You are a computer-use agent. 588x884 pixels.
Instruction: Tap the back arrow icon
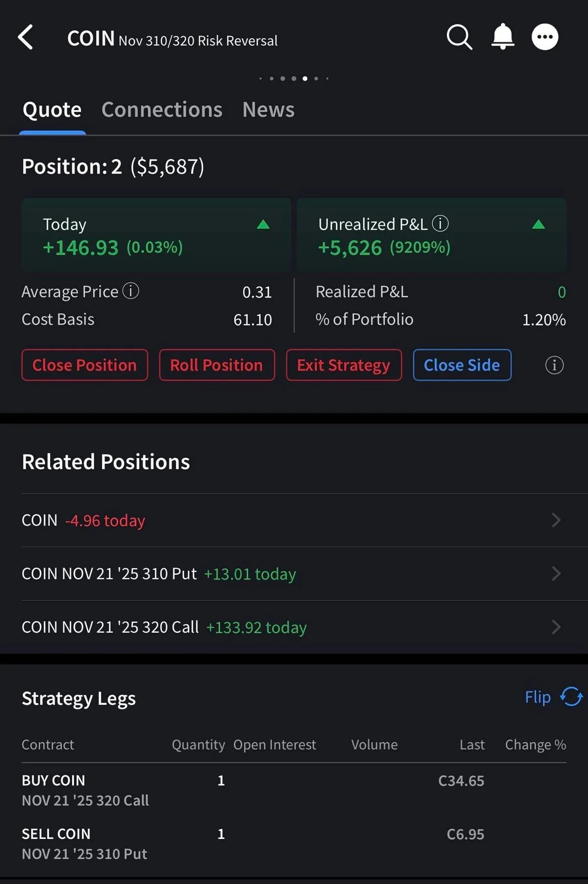pos(25,37)
